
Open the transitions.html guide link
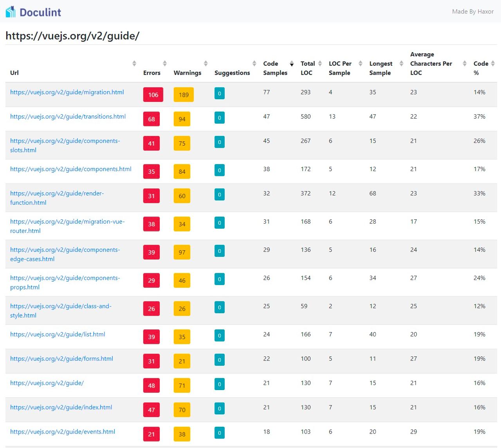[x=68, y=117]
